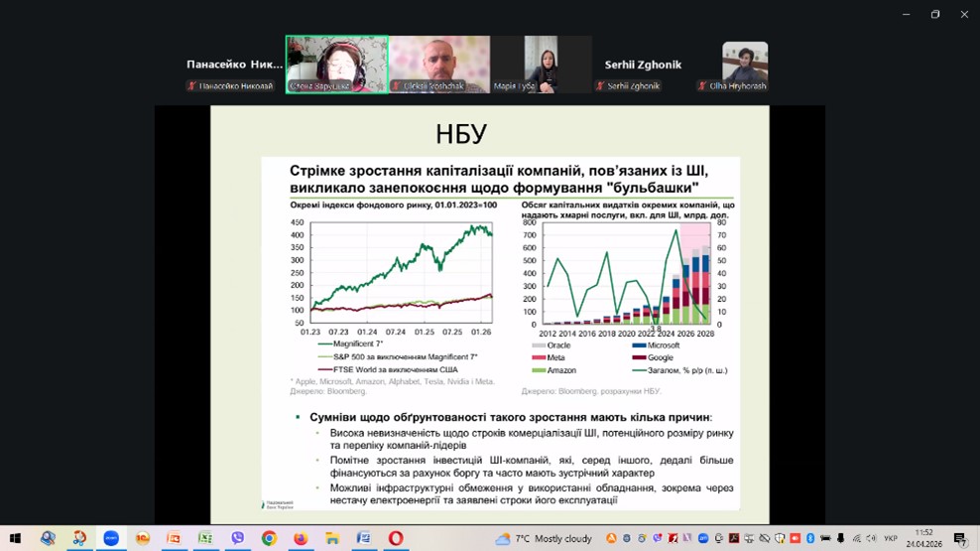Switch the УКР keyboard language indicator

click(891, 538)
